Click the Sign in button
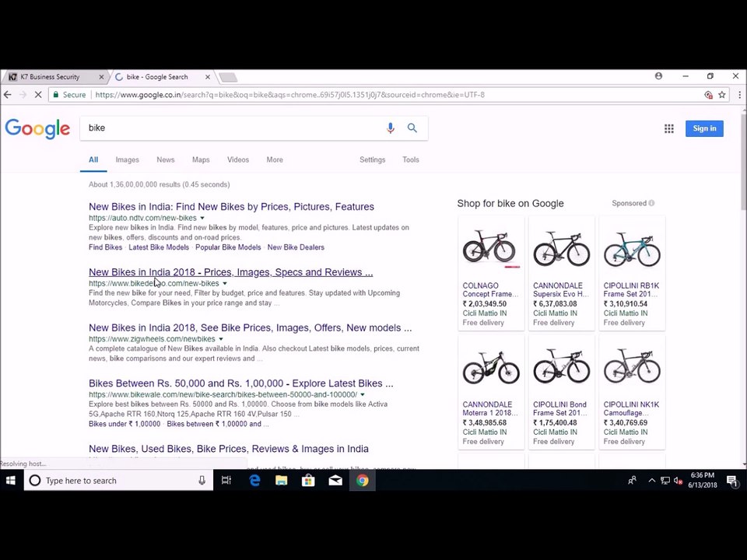This screenshot has width=747, height=560. (704, 128)
